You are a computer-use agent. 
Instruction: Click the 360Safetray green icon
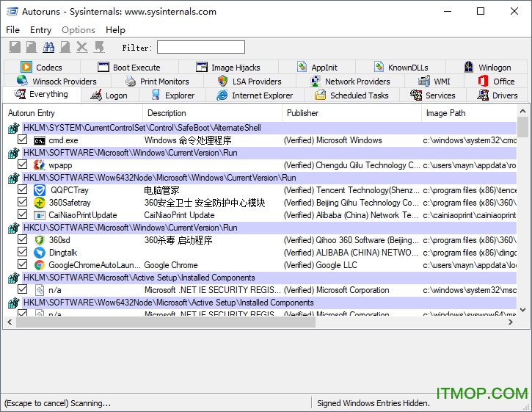(x=40, y=203)
